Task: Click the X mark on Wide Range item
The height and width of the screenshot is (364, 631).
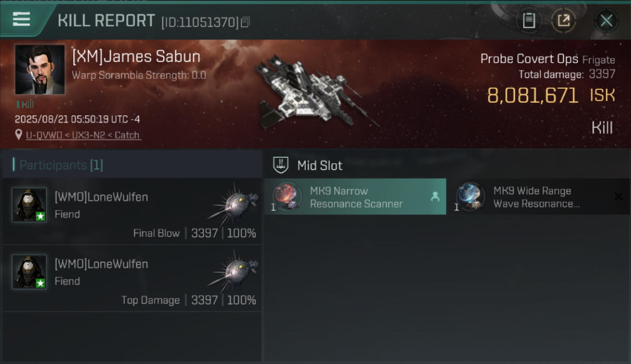Action: pyautogui.click(x=618, y=197)
